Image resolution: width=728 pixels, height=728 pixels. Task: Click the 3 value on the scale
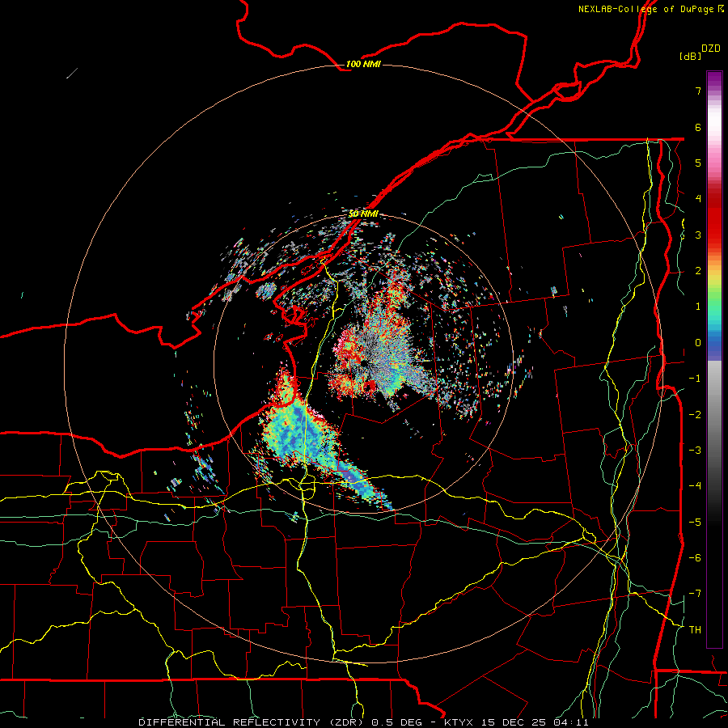pyautogui.click(x=698, y=235)
